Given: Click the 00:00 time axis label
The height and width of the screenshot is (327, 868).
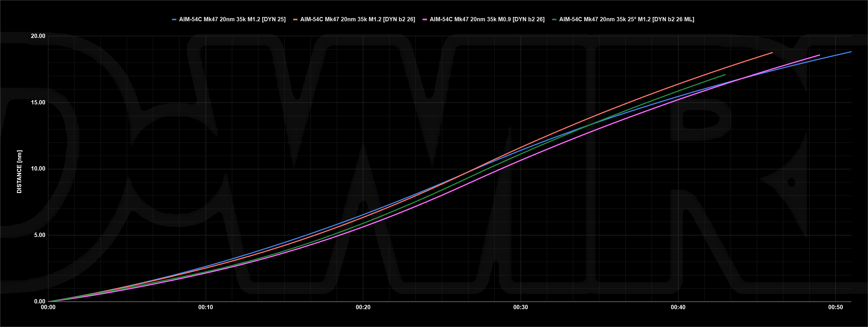Looking at the screenshot, I should pyautogui.click(x=48, y=307).
